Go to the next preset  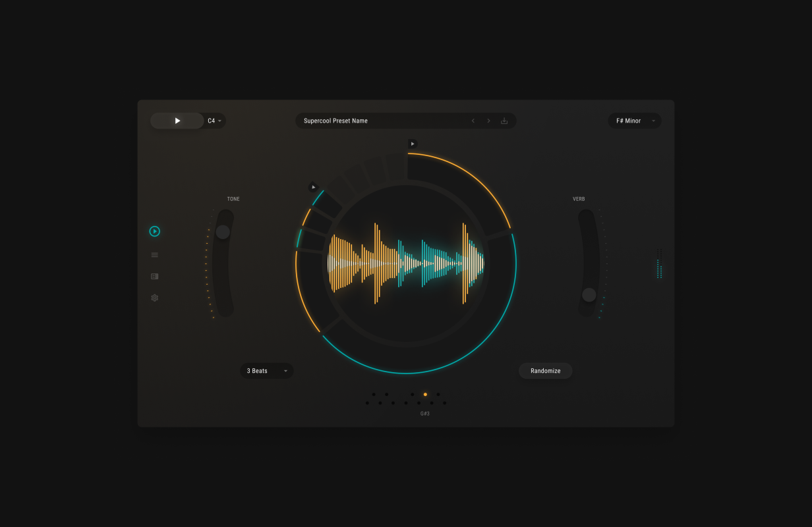[x=488, y=121]
